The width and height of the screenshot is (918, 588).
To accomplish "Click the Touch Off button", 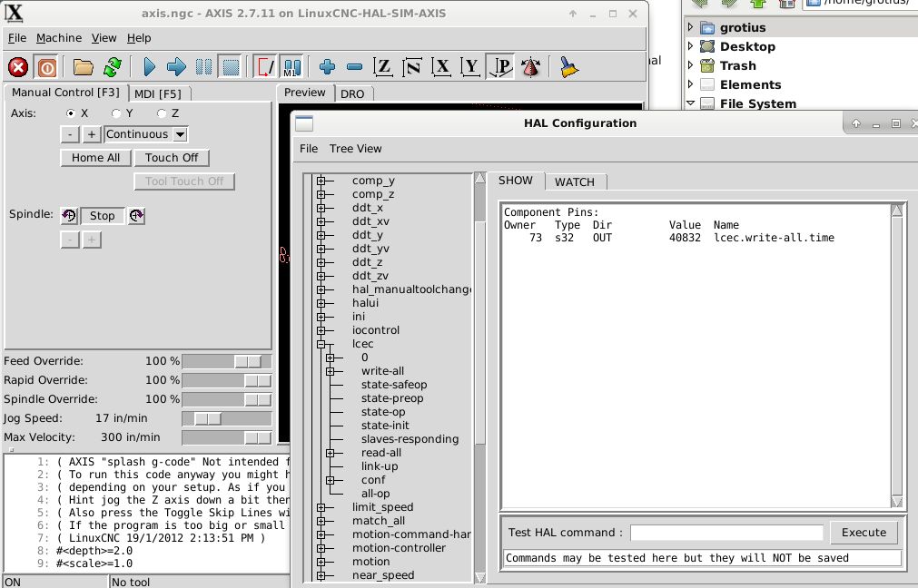I will (x=172, y=158).
